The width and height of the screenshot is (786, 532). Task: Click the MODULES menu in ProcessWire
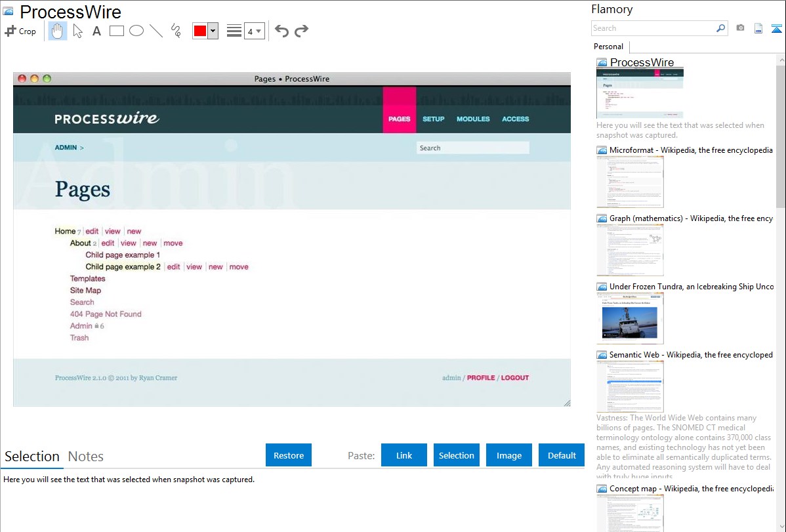[x=473, y=119]
